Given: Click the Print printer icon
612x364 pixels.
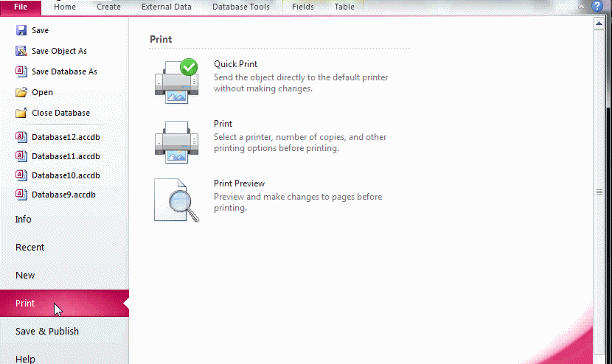Looking at the screenshot, I should (176, 141).
